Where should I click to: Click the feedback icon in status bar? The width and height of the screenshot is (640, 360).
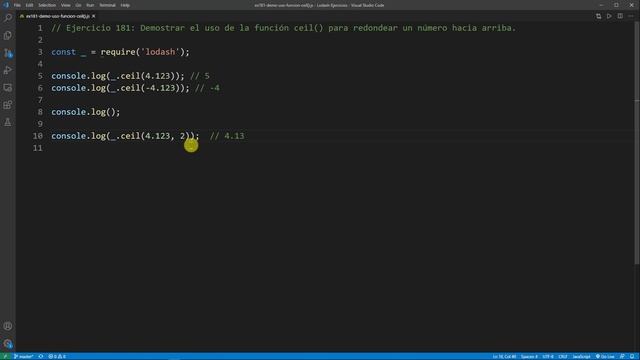[622, 356]
